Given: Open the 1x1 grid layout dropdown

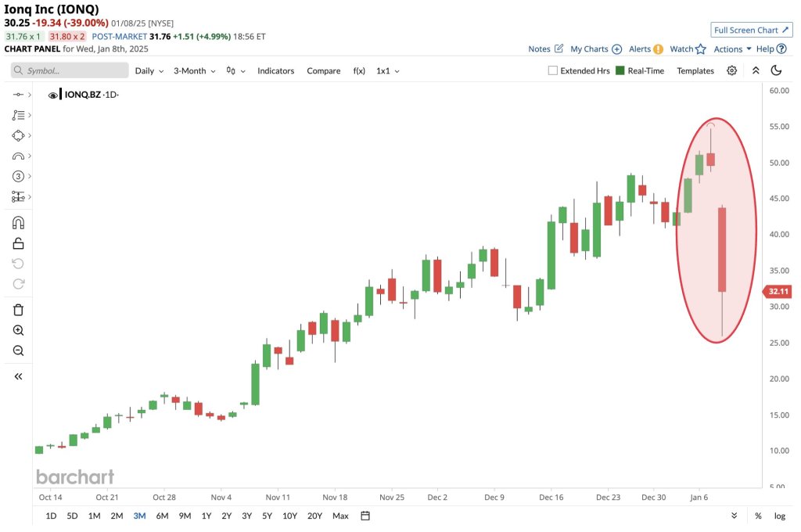Looking at the screenshot, I should click(x=387, y=70).
